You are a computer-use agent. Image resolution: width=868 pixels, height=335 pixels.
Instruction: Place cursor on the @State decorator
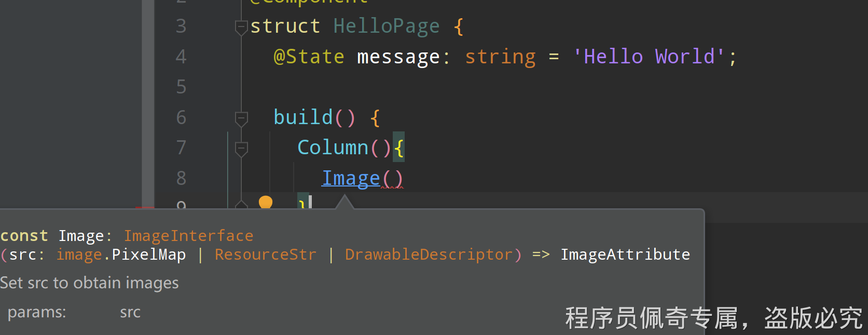309,57
